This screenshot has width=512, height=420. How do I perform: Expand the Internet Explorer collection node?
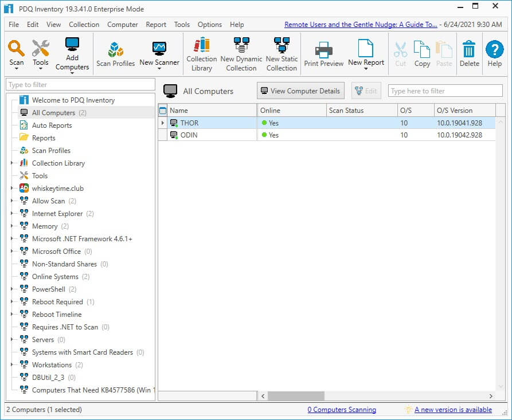tap(12, 213)
